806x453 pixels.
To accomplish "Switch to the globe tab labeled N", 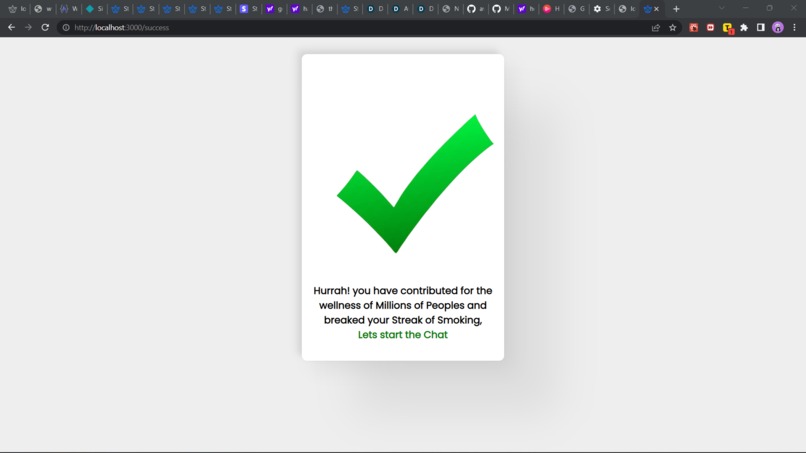I will [x=451, y=9].
